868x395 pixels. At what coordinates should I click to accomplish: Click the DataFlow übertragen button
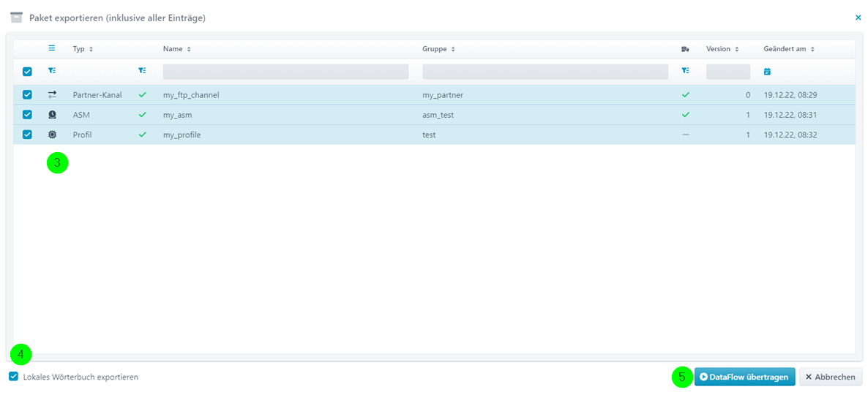(744, 377)
